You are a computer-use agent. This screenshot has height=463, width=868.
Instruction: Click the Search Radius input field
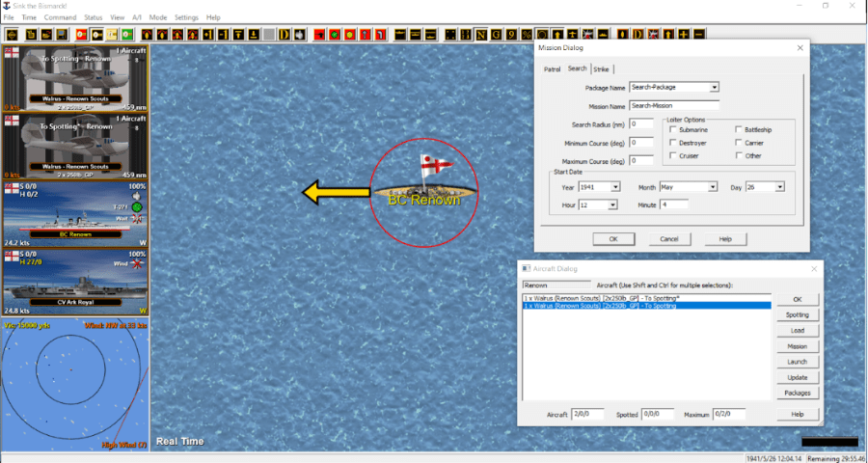(x=641, y=124)
